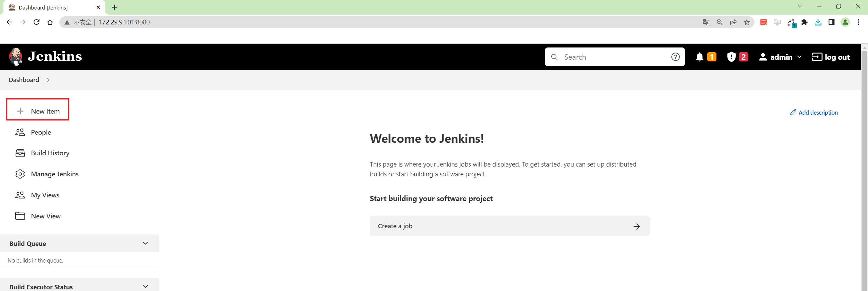This screenshot has height=291, width=868.
Task: Click the My Views icon
Action: pos(20,195)
